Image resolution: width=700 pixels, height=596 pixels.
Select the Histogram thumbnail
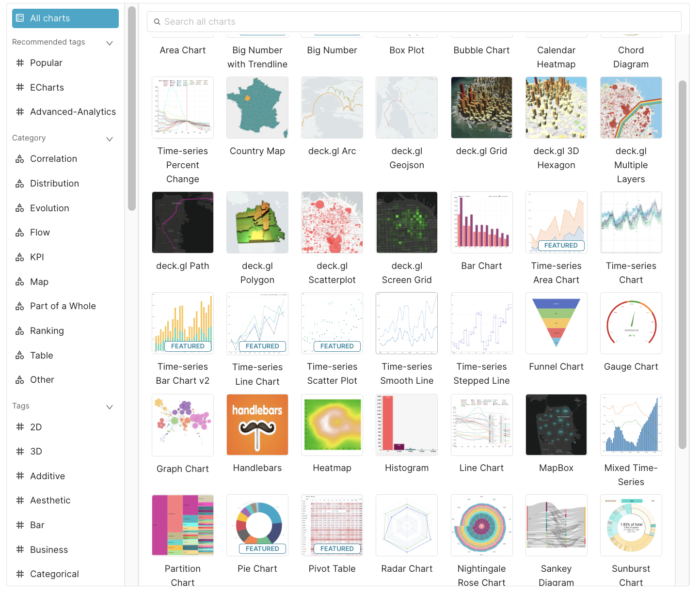[x=407, y=425]
